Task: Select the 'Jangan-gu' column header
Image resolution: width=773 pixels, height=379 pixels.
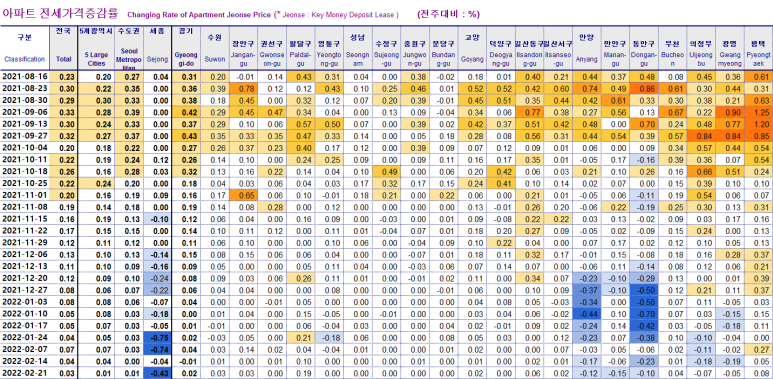Action: pos(243,48)
